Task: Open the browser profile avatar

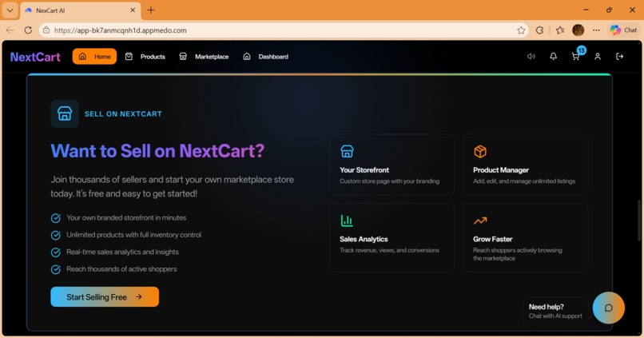Action: click(578, 30)
